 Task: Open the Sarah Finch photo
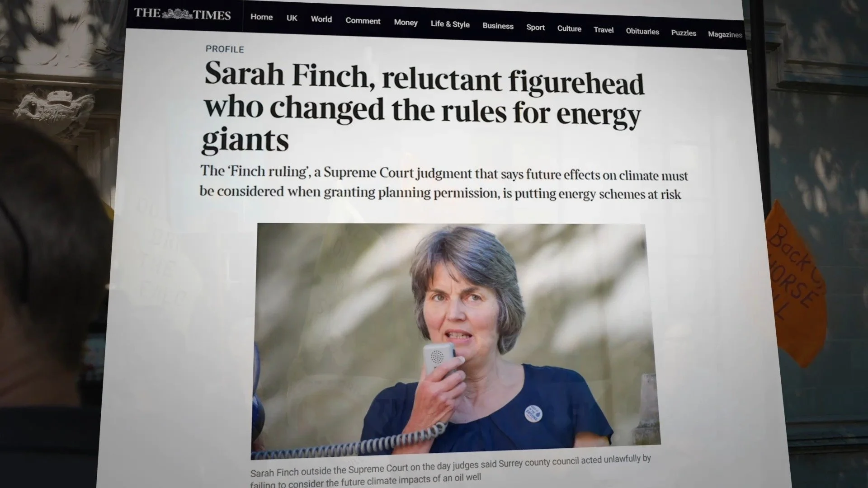455,340
